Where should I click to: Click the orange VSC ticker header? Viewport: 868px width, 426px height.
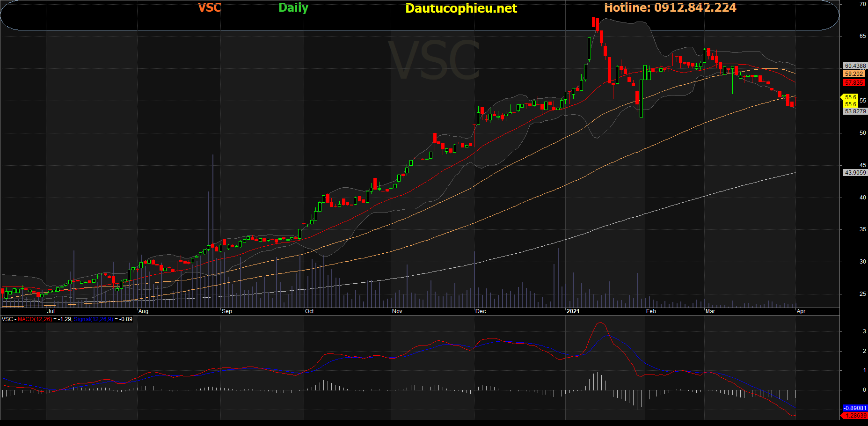(x=209, y=7)
